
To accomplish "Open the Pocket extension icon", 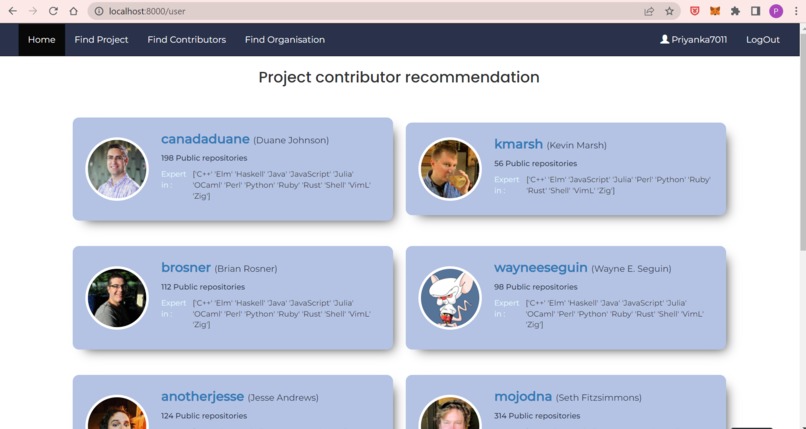I will (x=694, y=11).
